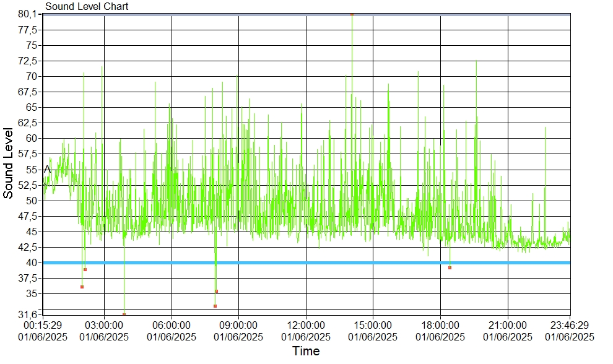
Task: Click the 60 value on y-axis
Action: [32, 138]
